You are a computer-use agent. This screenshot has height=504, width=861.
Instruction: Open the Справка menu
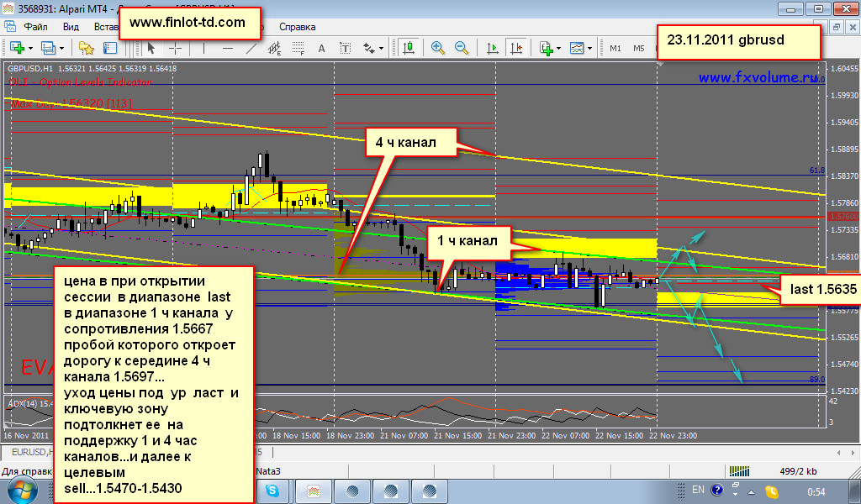pos(297,26)
